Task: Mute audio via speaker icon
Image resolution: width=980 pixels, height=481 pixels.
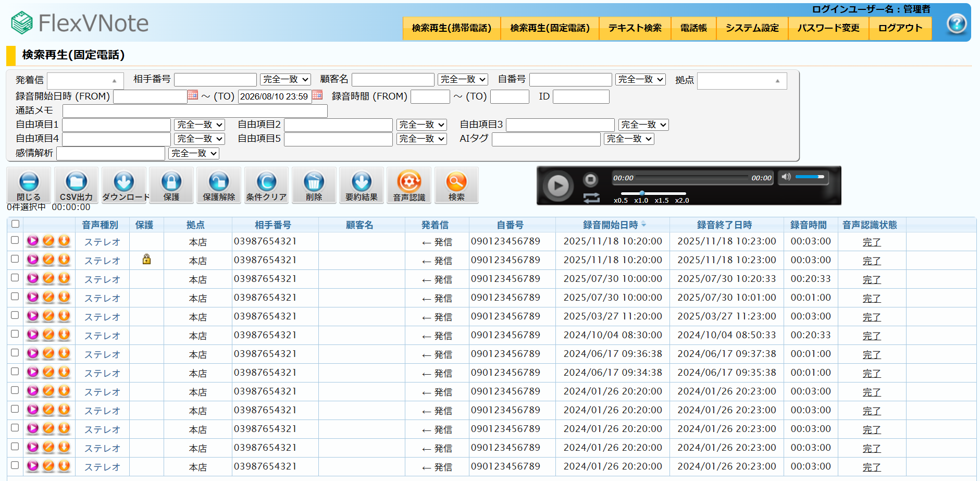Action: pyautogui.click(x=786, y=177)
